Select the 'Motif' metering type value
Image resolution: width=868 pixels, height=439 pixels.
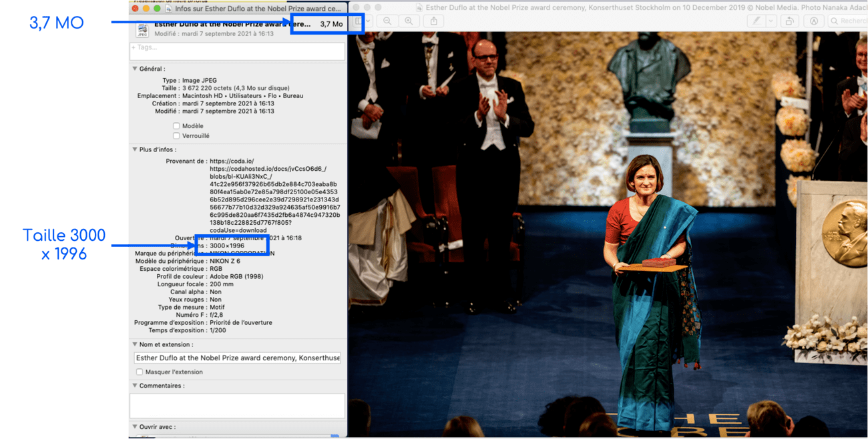point(217,307)
